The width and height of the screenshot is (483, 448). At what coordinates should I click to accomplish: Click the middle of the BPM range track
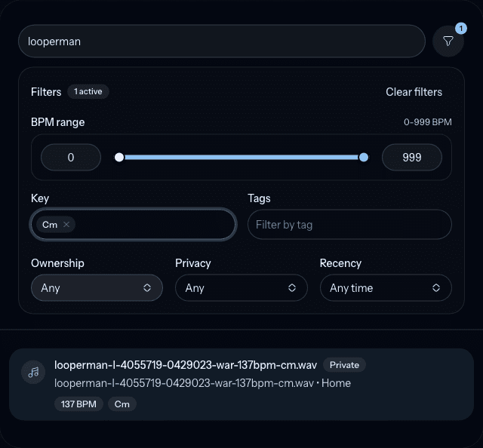[x=241, y=158]
